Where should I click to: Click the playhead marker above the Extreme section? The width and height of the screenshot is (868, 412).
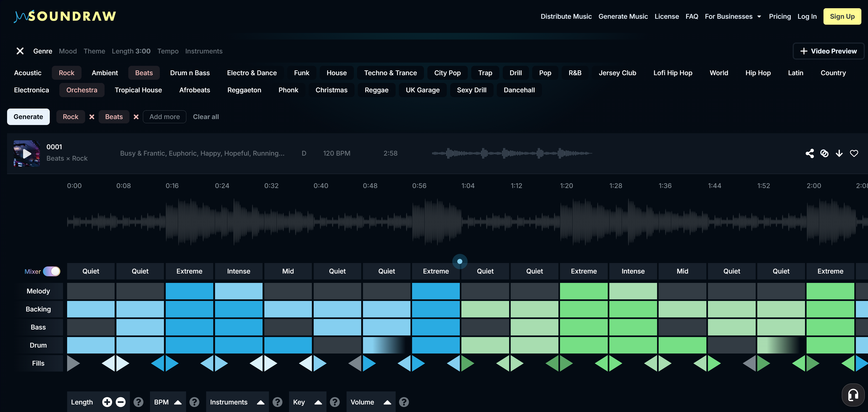click(460, 261)
